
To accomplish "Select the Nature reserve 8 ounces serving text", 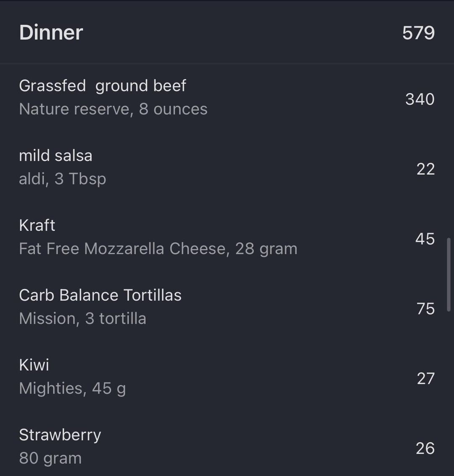I will [x=113, y=109].
